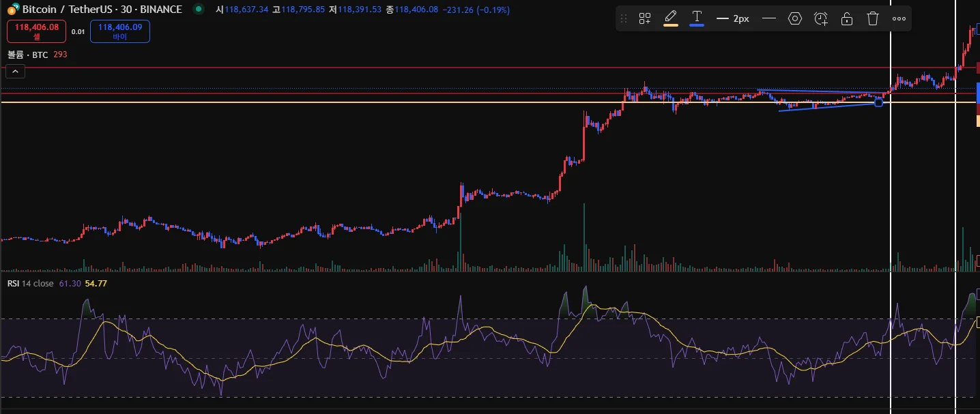Viewport: 980px width, 414px height.
Task: Open drawing settings hexagon icon
Action: (x=795, y=18)
